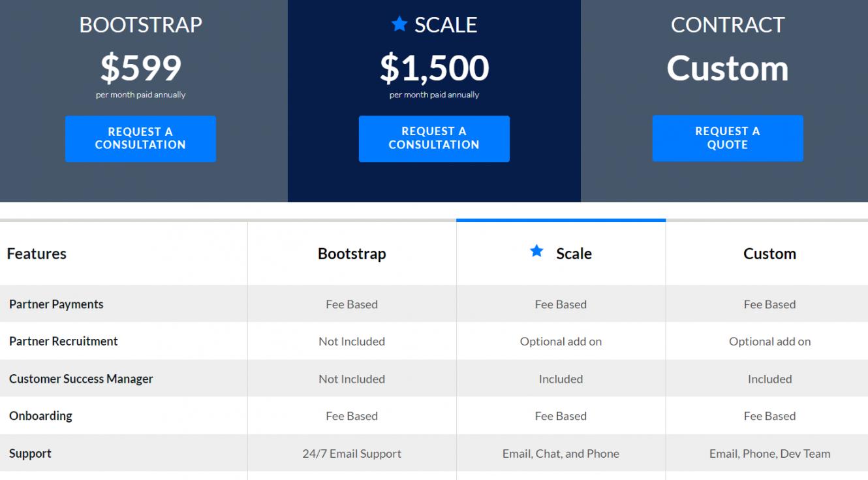Click the Email, Phone, Dev Team cell
Viewport: 868px width, 480px height.
[x=769, y=453]
